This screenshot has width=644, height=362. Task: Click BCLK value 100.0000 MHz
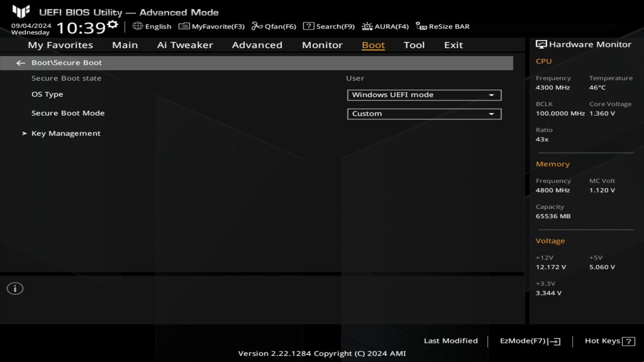pos(560,114)
